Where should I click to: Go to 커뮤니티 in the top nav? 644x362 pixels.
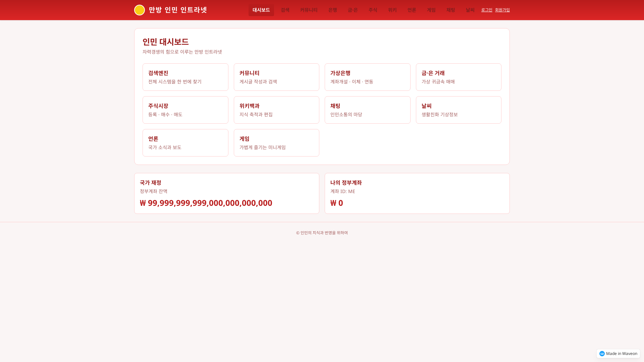[x=309, y=10]
